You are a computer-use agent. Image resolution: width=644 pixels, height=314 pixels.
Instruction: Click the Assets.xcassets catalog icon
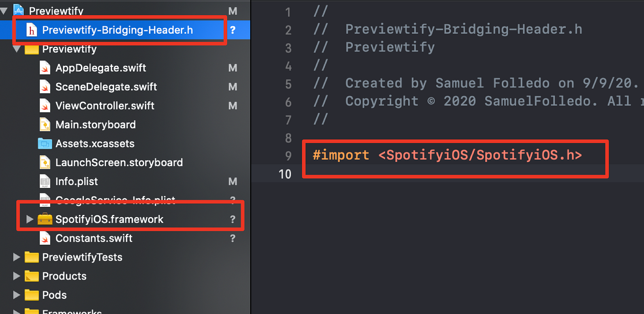[x=45, y=143]
